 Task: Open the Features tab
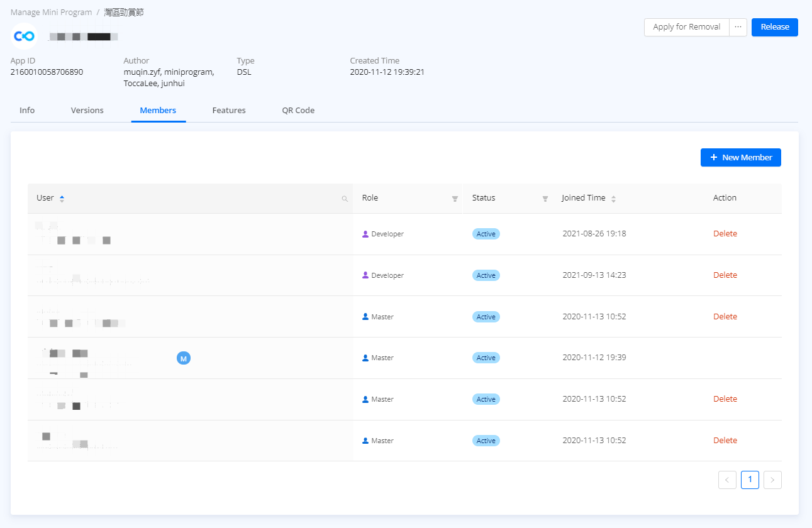pos(229,111)
